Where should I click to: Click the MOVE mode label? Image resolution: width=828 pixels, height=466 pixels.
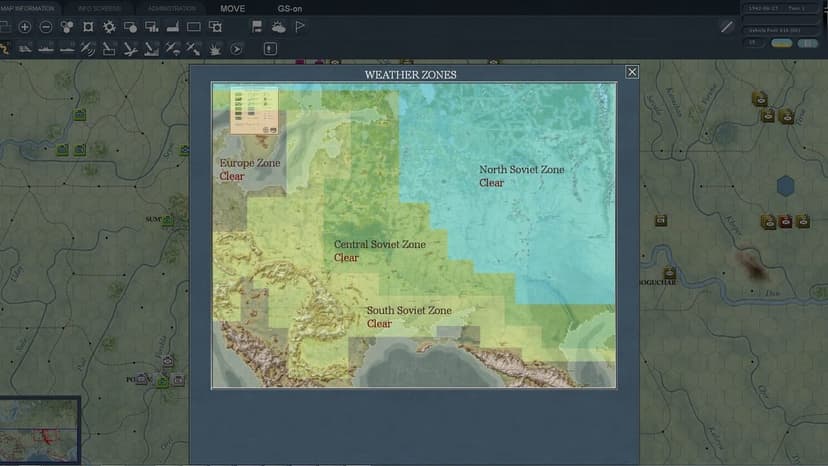[x=232, y=8]
